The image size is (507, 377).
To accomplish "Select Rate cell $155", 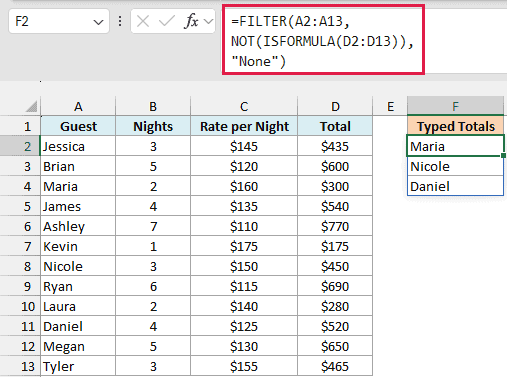I will [x=244, y=366].
